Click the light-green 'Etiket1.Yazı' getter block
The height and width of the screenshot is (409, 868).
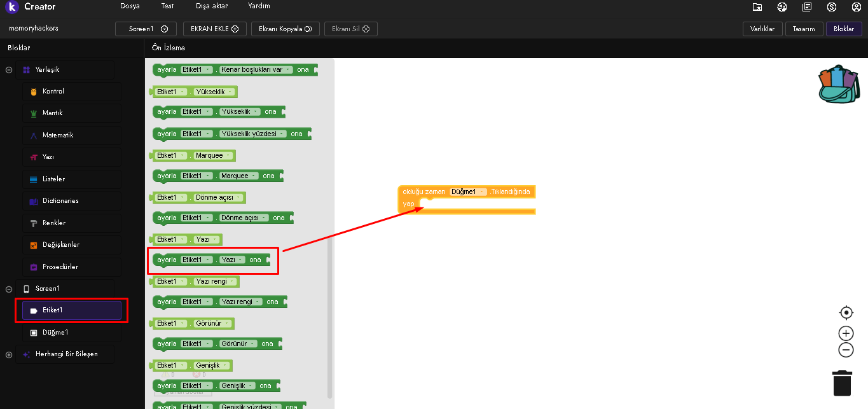click(186, 239)
